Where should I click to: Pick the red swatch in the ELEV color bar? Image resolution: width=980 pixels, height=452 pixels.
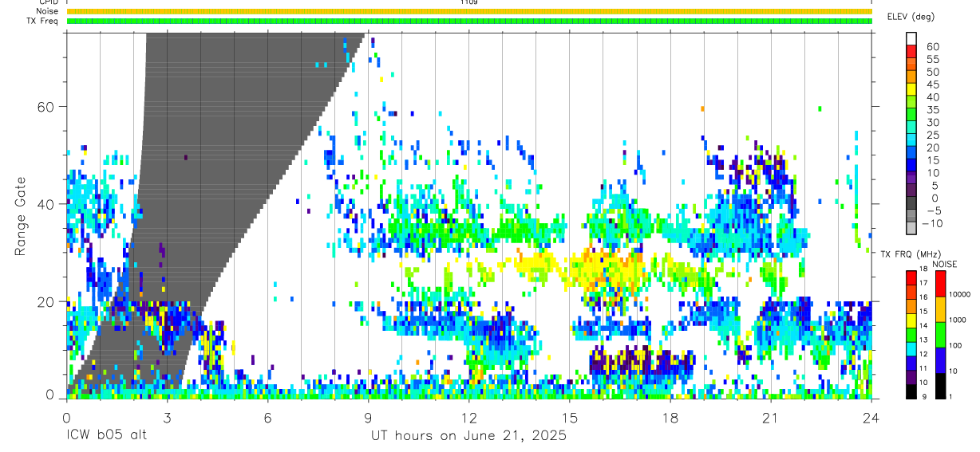pos(911,51)
